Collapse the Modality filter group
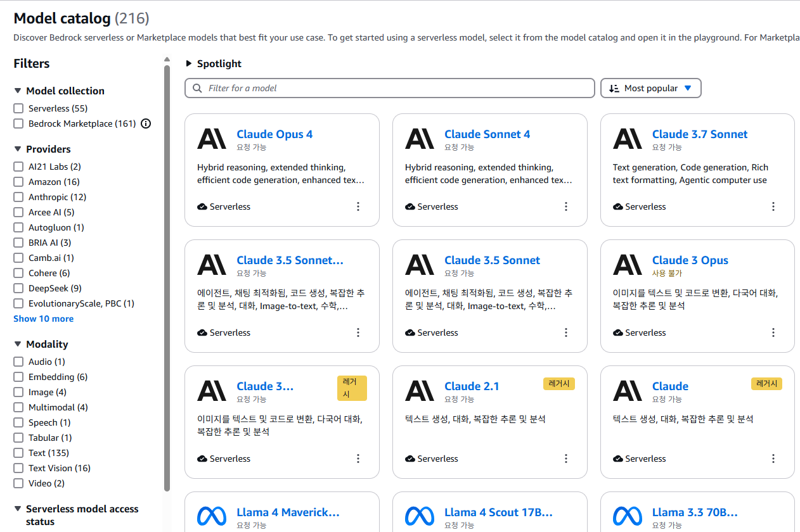Viewport: 800px width, 532px height. (18, 344)
